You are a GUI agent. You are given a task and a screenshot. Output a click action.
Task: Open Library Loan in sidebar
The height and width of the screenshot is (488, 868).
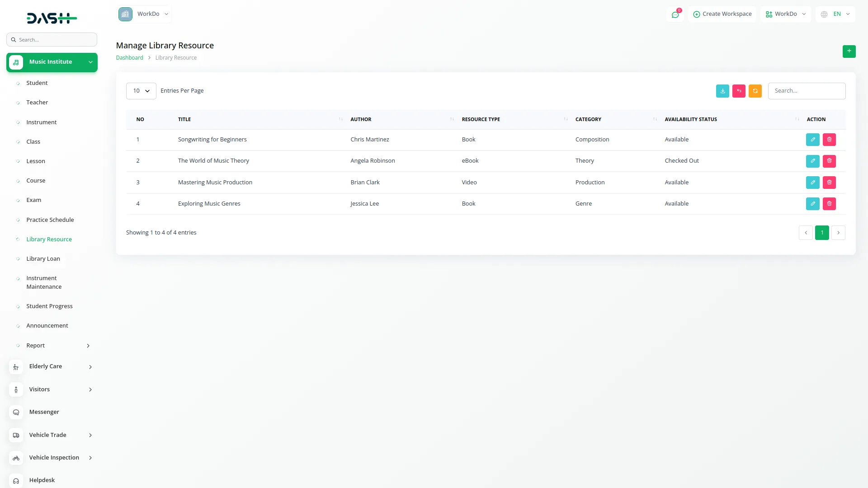coord(43,259)
